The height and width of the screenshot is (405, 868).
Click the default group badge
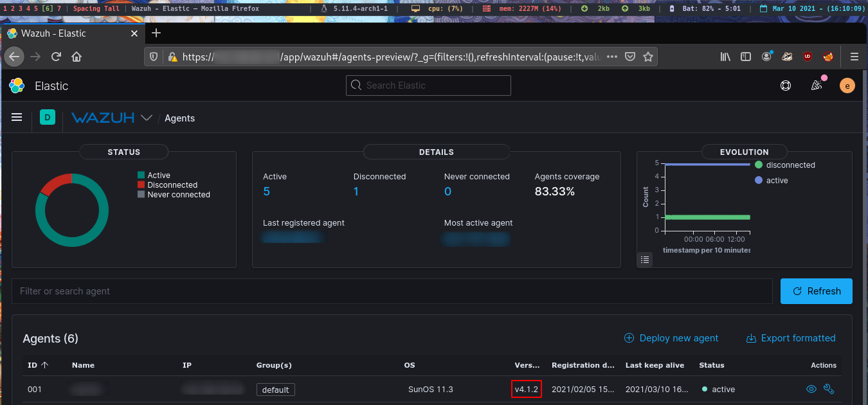click(275, 390)
